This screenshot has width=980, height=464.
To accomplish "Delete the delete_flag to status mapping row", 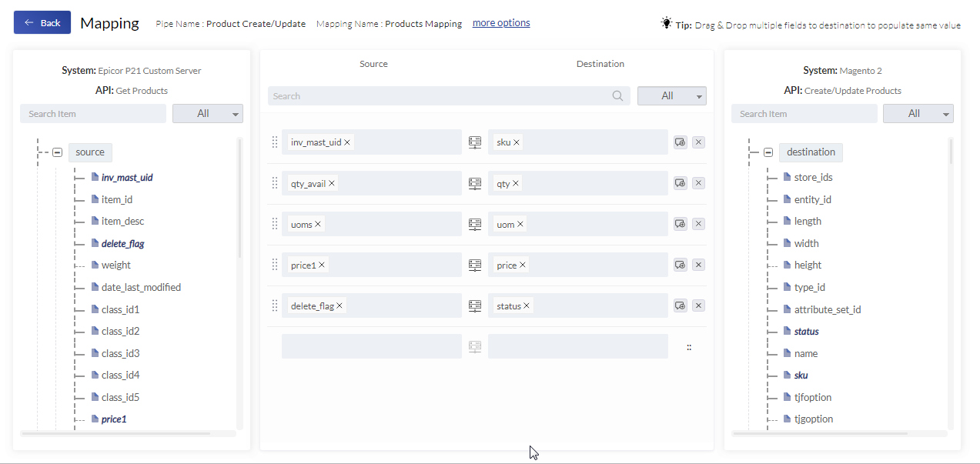I will [698, 305].
